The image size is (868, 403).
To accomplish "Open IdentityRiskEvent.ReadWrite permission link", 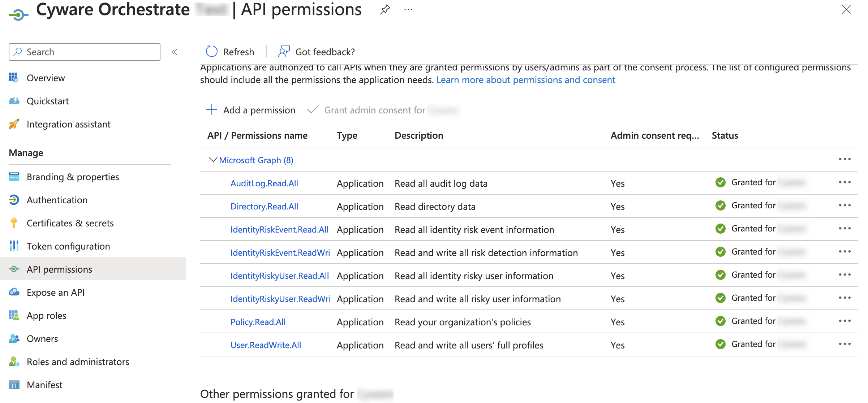I will coord(280,253).
